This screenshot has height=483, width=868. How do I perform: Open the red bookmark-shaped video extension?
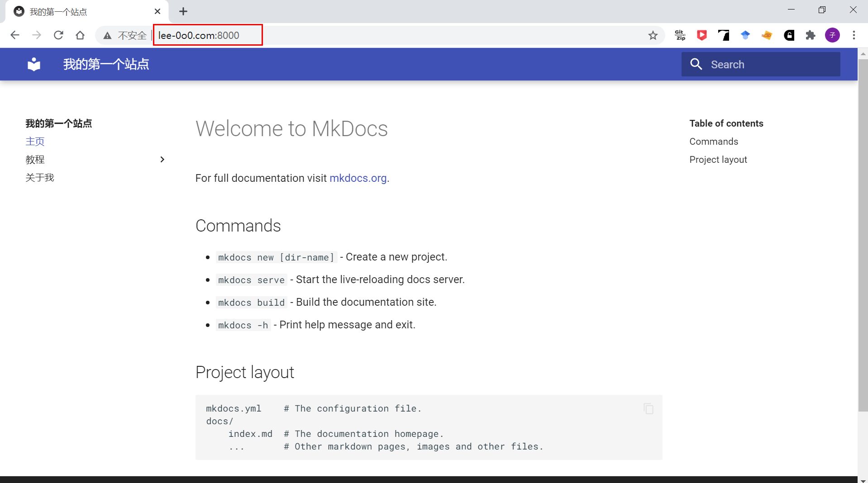click(701, 35)
